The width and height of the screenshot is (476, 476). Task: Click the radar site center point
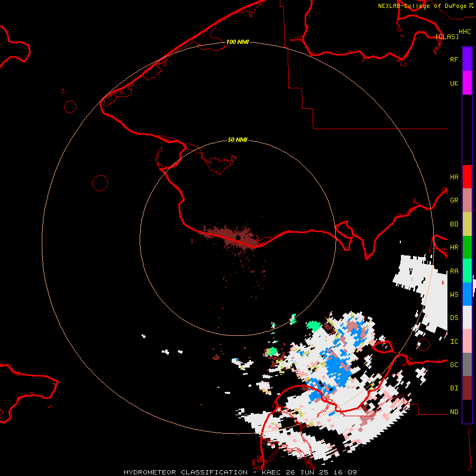[x=239, y=237]
